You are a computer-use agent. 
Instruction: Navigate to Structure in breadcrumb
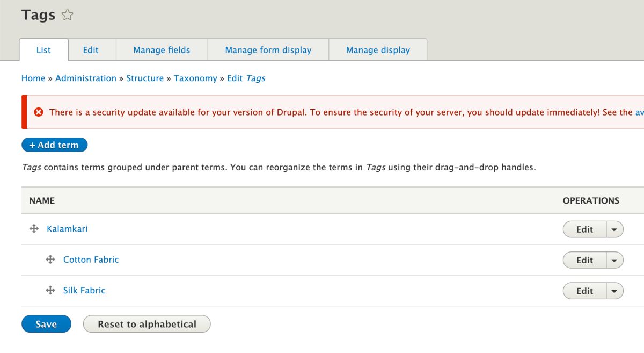tap(145, 78)
